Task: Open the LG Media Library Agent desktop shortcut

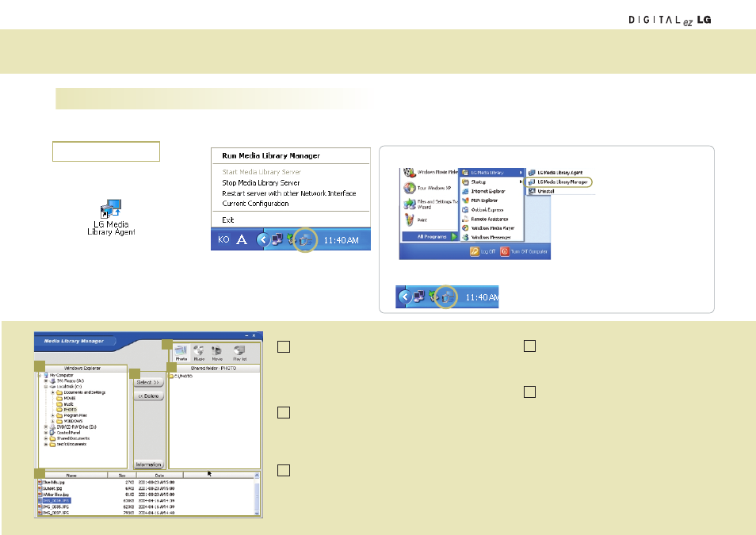Action: (x=111, y=218)
